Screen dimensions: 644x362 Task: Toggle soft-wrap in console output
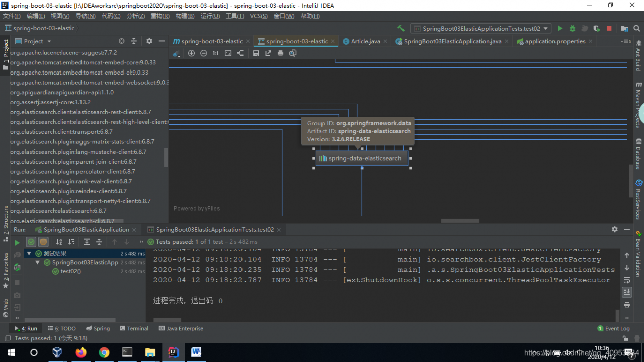click(627, 280)
